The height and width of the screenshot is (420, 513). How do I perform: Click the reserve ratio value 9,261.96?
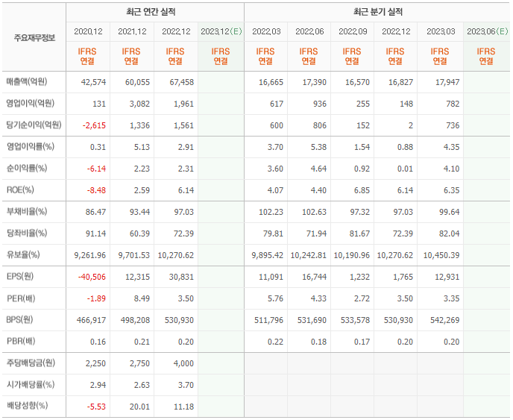pos(90,255)
